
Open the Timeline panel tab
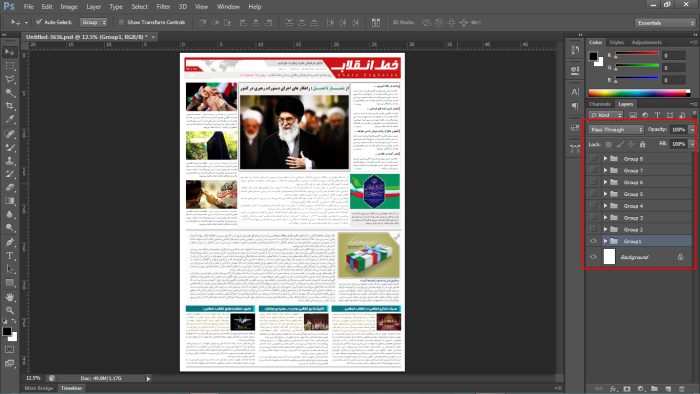point(71,388)
